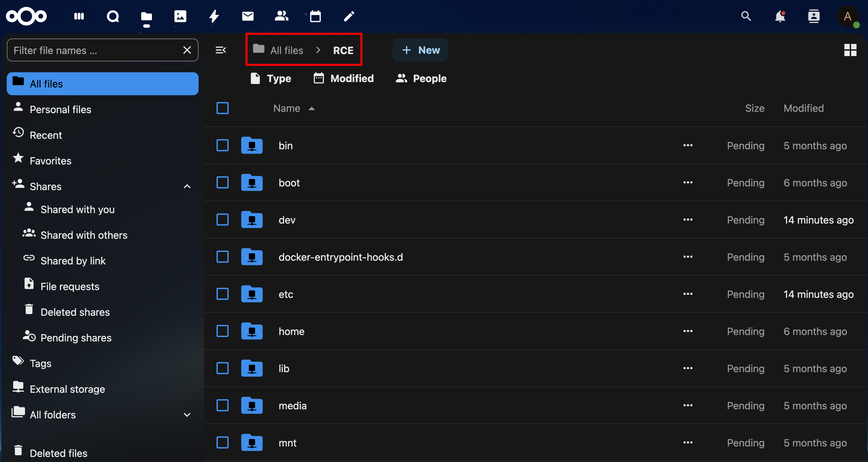Click the New button
This screenshot has height=462, width=868.
click(x=420, y=50)
